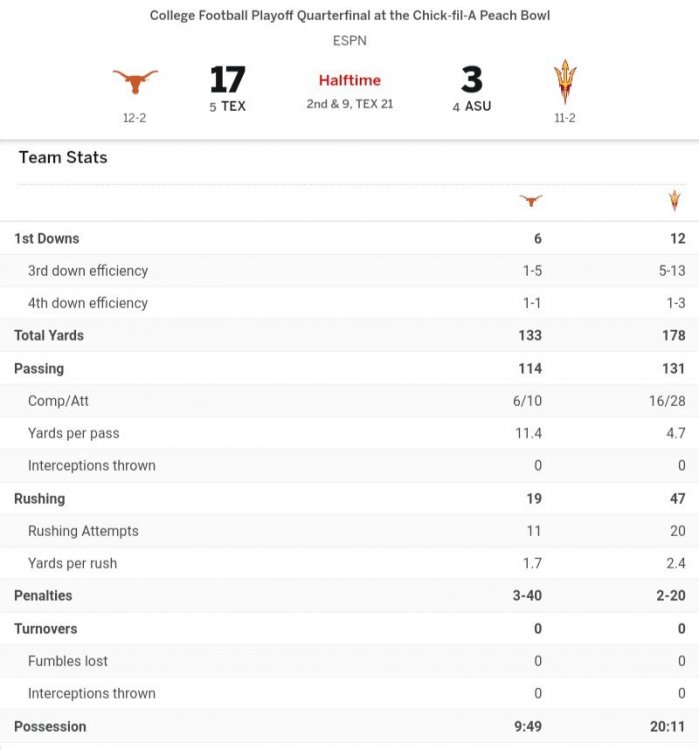Select the Possession row label
Screen dimensions: 699x750
[x=50, y=726]
